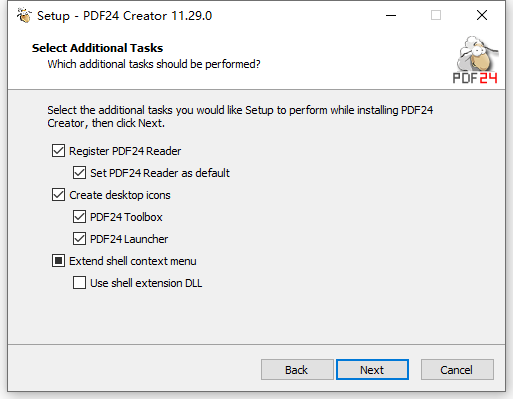Minimize the setup window

coord(391,15)
